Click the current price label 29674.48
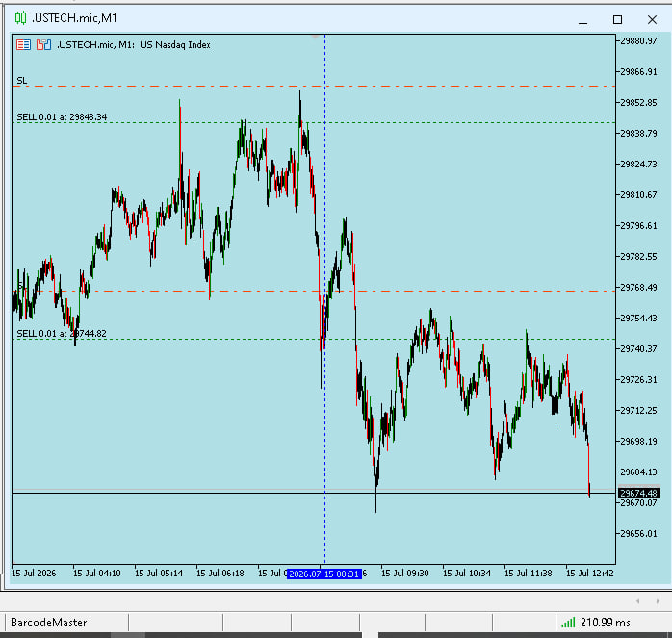The height and width of the screenshot is (638, 672). 638,494
